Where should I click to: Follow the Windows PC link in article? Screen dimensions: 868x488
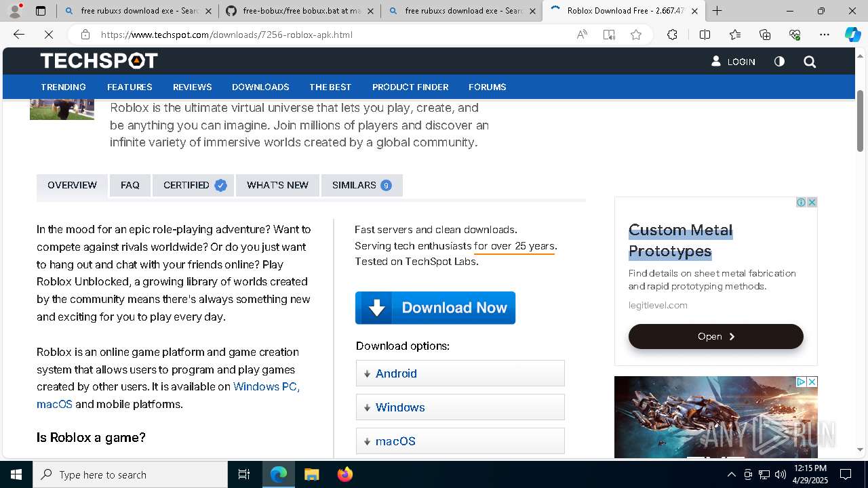pos(267,386)
